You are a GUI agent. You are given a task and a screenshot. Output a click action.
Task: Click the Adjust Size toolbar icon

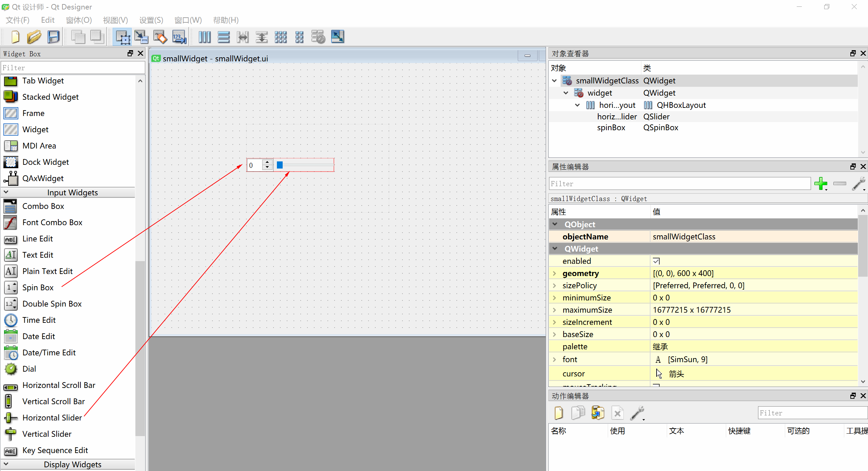click(x=338, y=37)
